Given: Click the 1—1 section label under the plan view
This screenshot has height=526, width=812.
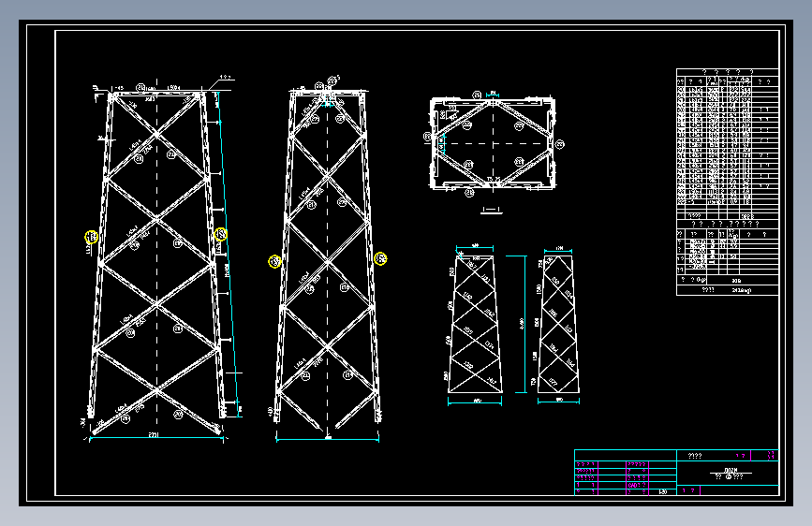Looking at the screenshot, I should (491, 211).
